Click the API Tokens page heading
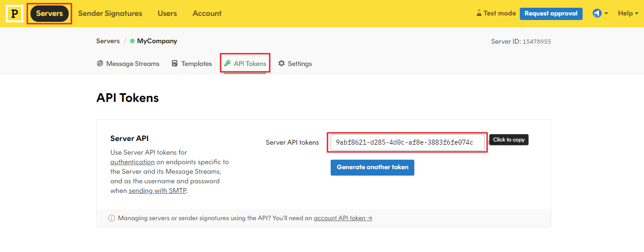644x252 pixels. (x=127, y=98)
